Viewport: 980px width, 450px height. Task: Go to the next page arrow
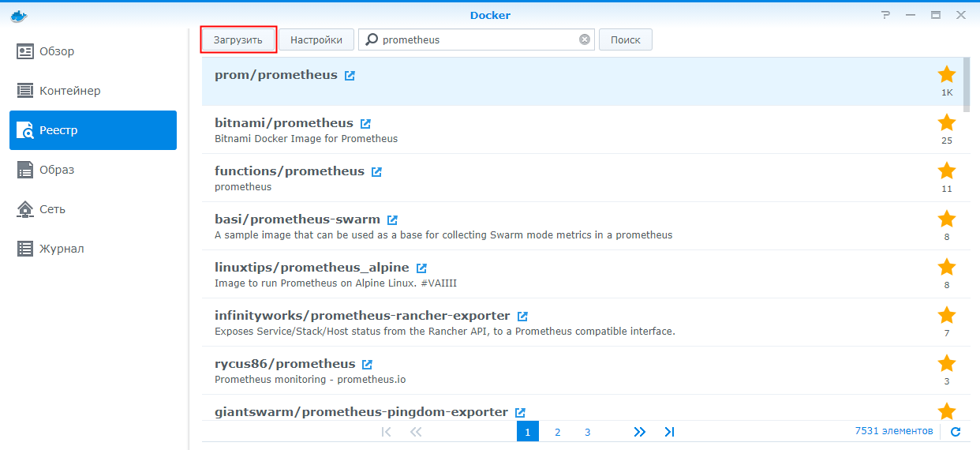tap(639, 432)
